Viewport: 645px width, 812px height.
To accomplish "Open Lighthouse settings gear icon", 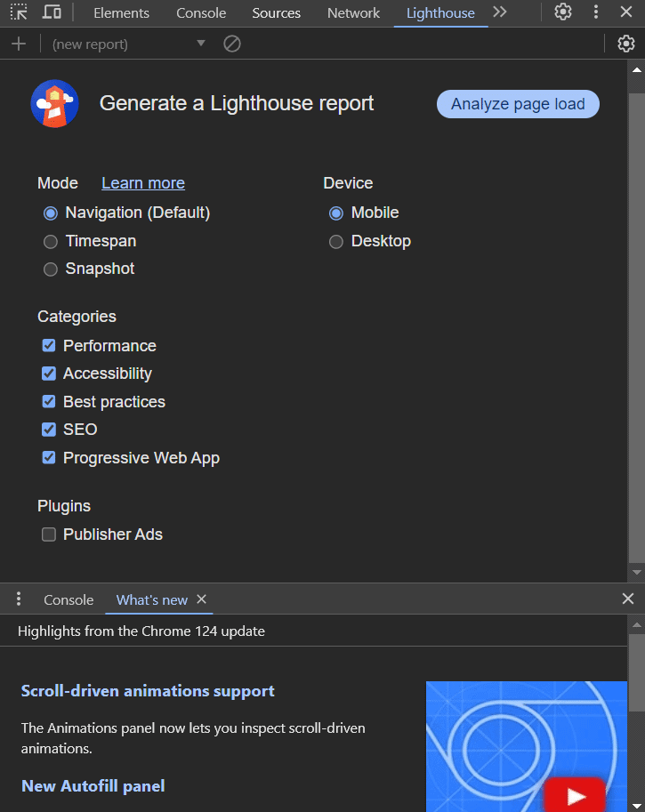I will click(x=626, y=44).
